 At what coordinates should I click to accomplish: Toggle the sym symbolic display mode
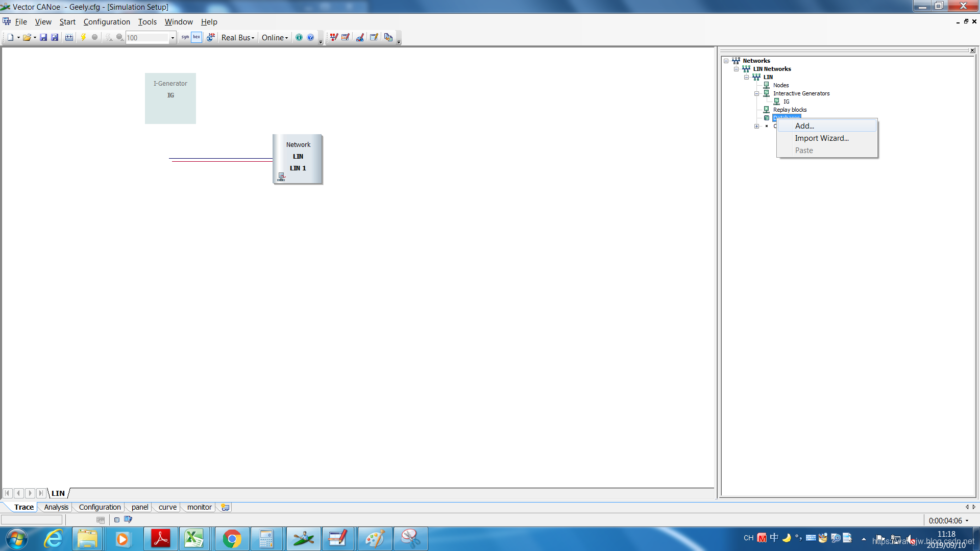tap(185, 37)
